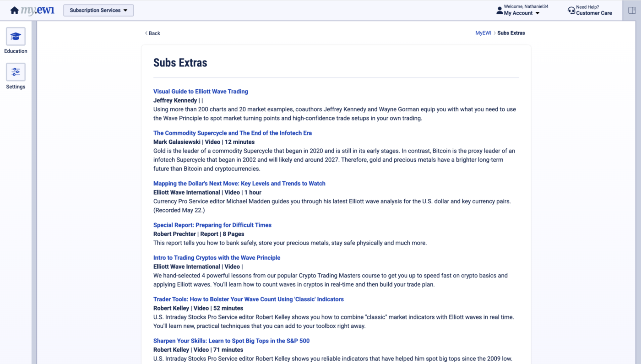The width and height of the screenshot is (641, 364).
Task: Open the Settings sliders icon
Action: pos(16,72)
